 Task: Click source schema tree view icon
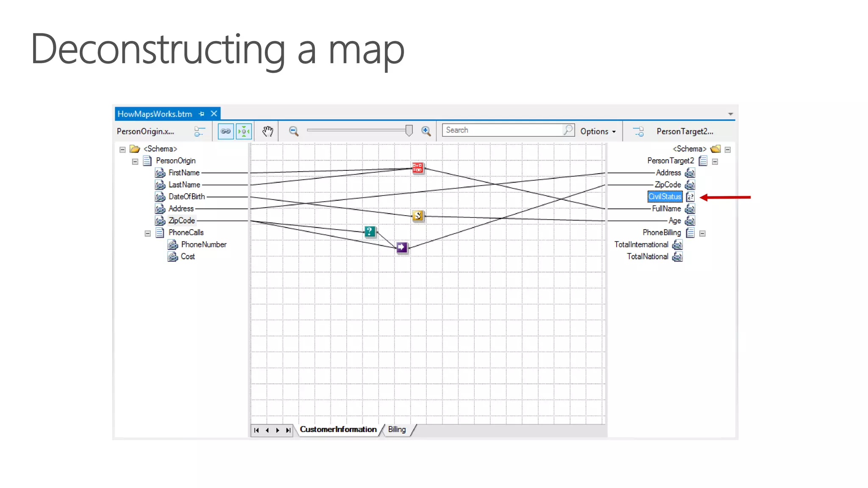coord(199,131)
